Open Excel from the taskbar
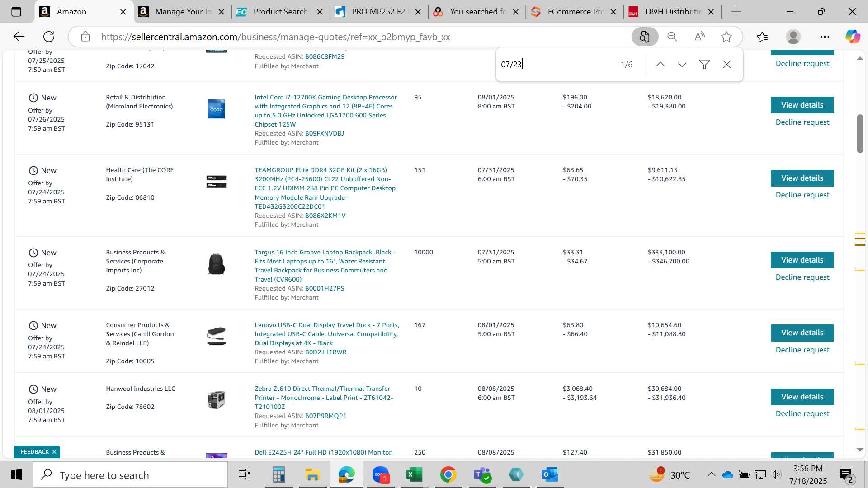Screen dimensions: 868x488 pos(414,475)
